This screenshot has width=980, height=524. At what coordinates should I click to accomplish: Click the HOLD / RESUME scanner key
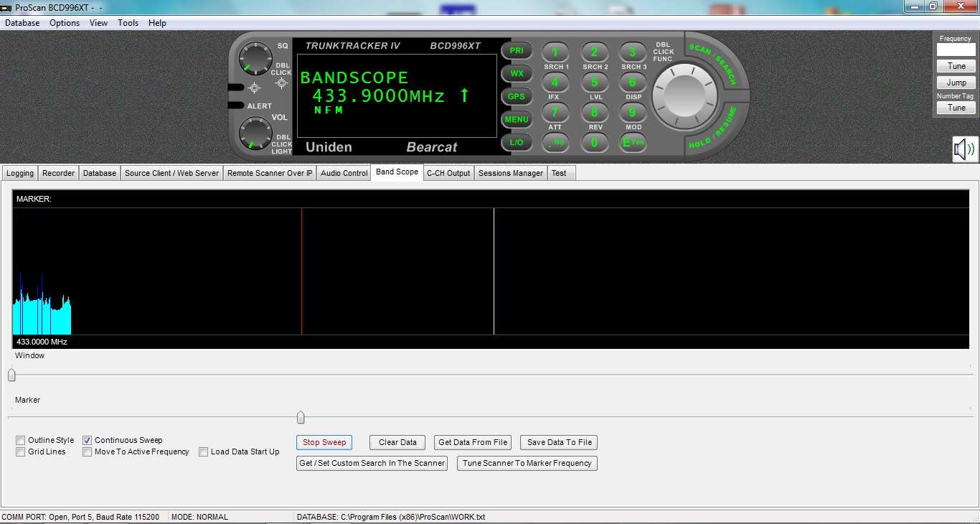713,128
